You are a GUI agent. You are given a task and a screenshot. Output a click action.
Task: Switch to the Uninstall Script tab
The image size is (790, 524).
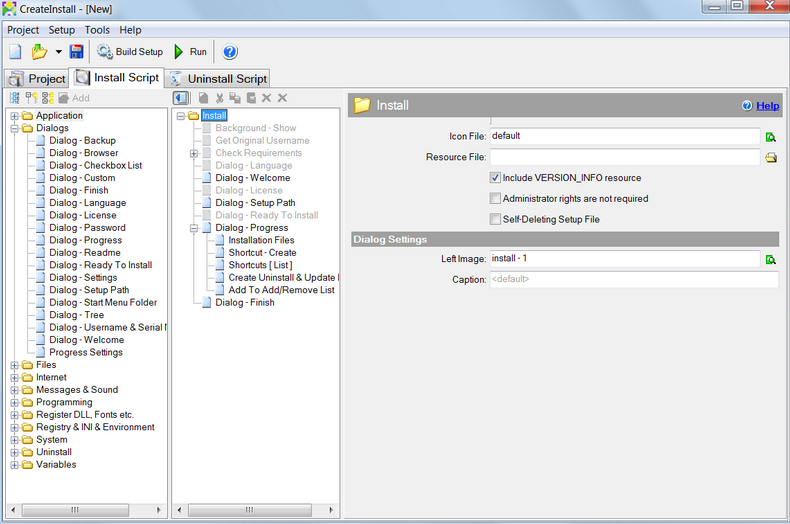[x=218, y=79]
